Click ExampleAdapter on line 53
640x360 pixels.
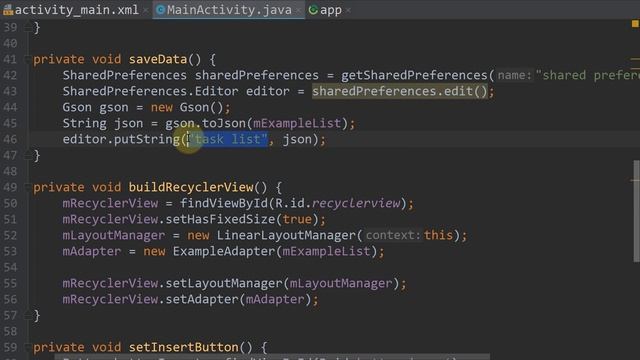click(x=224, y=251)
